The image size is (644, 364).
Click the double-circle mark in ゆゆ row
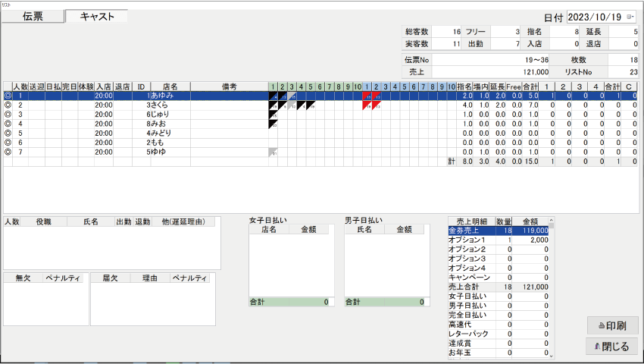[8, 152]
